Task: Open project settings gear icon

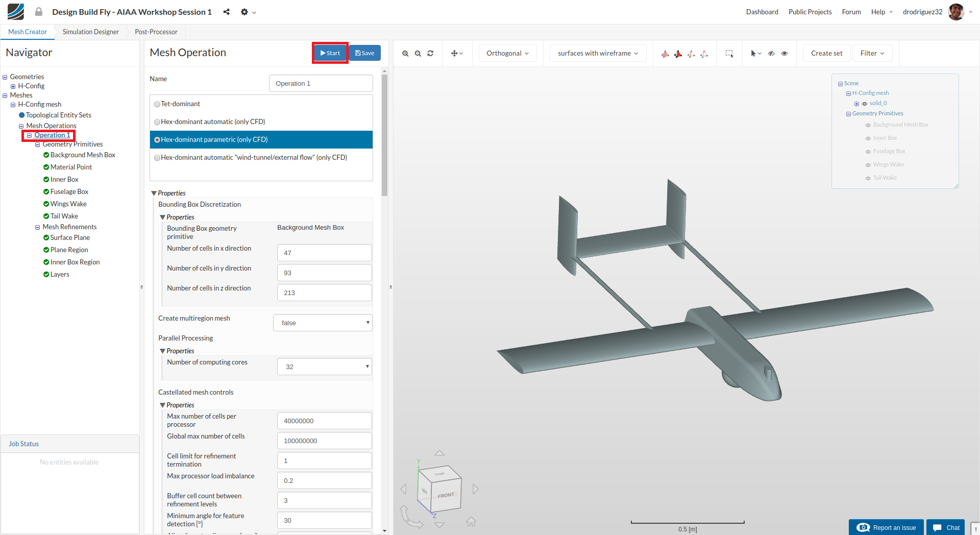Action: pyautogui.click(x=244, y=12)
